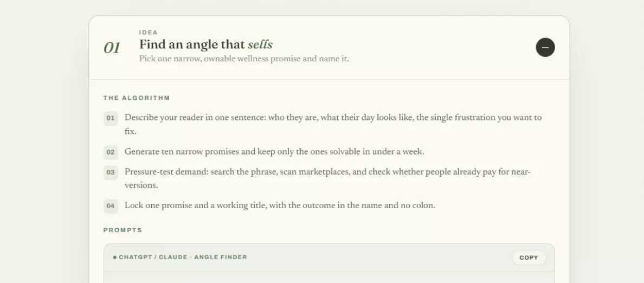Click the step 03 number badge

[x=111, y=172]
